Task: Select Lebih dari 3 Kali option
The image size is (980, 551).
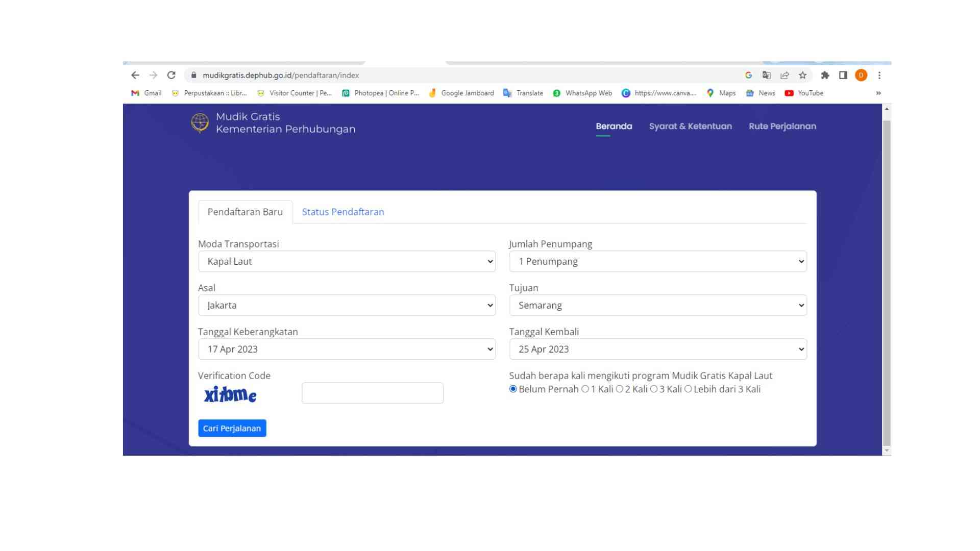Action: 688,389
